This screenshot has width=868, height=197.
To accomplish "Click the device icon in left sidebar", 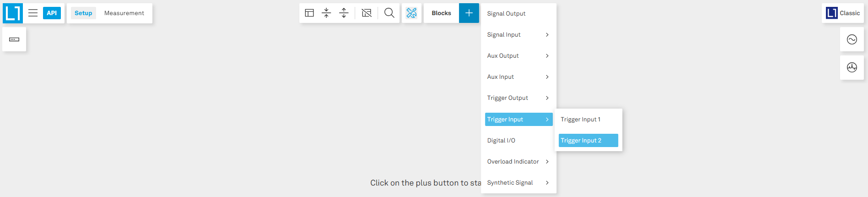I will pos(14,39).
